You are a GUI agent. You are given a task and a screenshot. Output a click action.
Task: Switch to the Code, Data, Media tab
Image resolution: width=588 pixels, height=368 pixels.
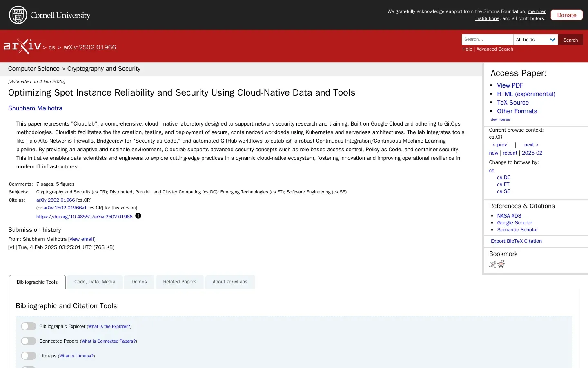95,282
